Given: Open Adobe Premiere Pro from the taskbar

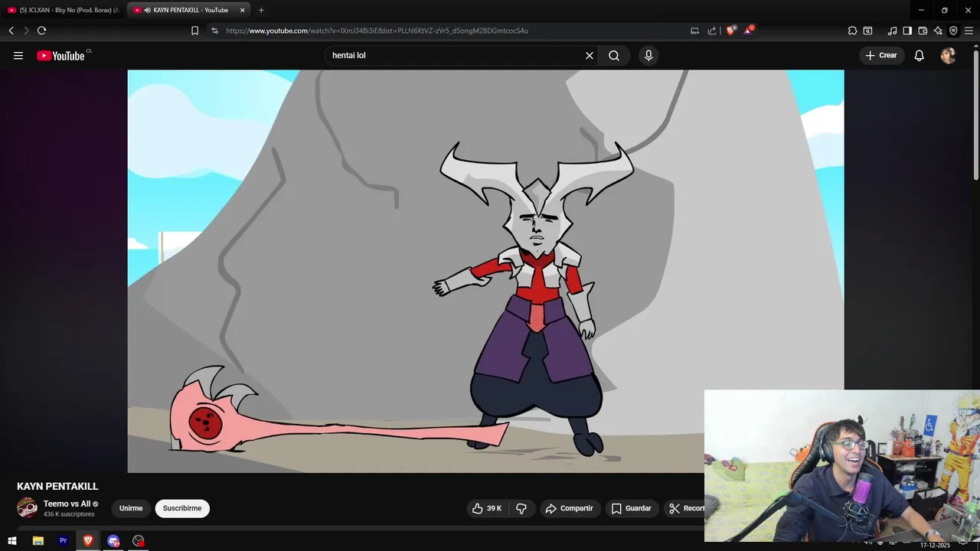Looking at the screenshot, I should click(63, 541).
